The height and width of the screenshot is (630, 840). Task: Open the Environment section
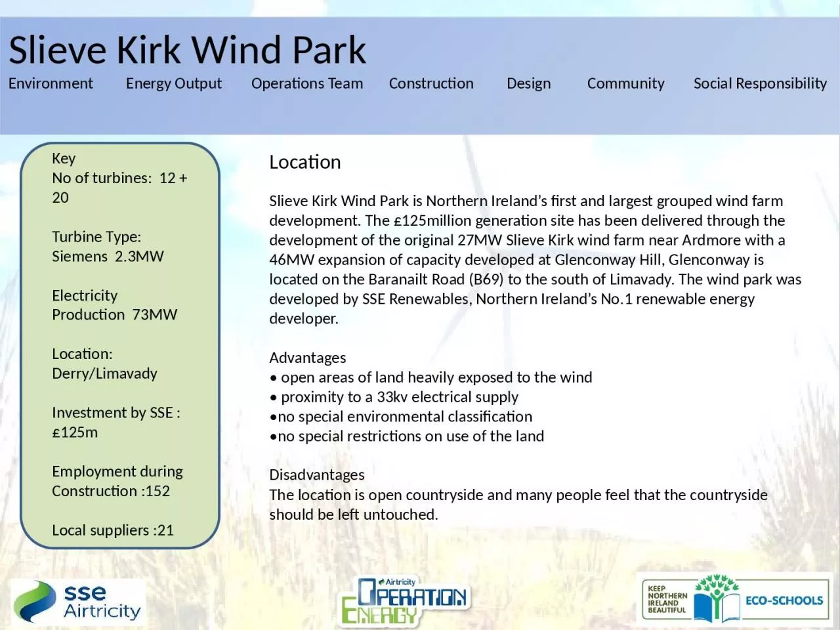(51, 83)
